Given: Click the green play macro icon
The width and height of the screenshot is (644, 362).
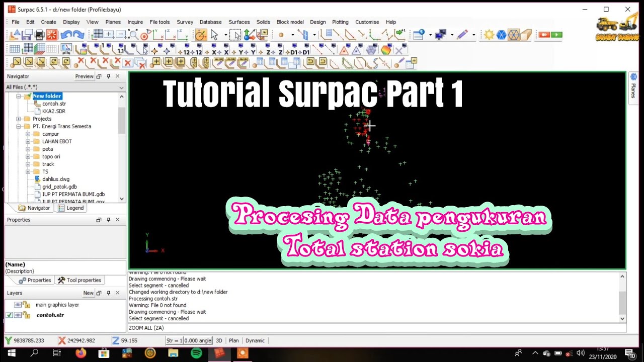Looking at the screenshot, I should pyautogui.click(x=556, y=35).
